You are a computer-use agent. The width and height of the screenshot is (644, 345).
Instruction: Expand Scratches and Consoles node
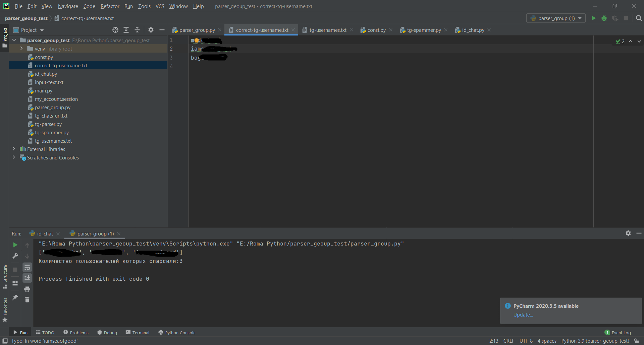(14, 157)
